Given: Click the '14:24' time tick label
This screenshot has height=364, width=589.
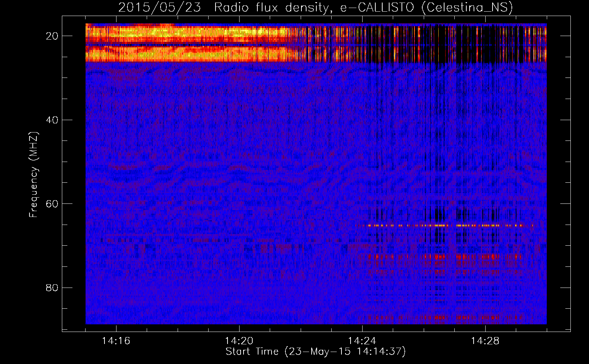Looking at the screenshot, I should click(x=362, y=341).
